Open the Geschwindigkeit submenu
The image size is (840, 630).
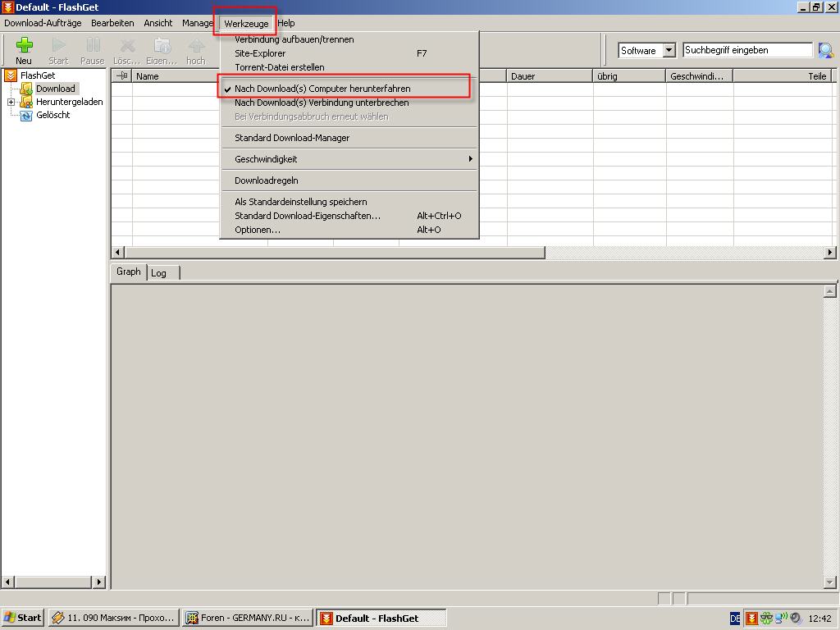tap(349, 159)
